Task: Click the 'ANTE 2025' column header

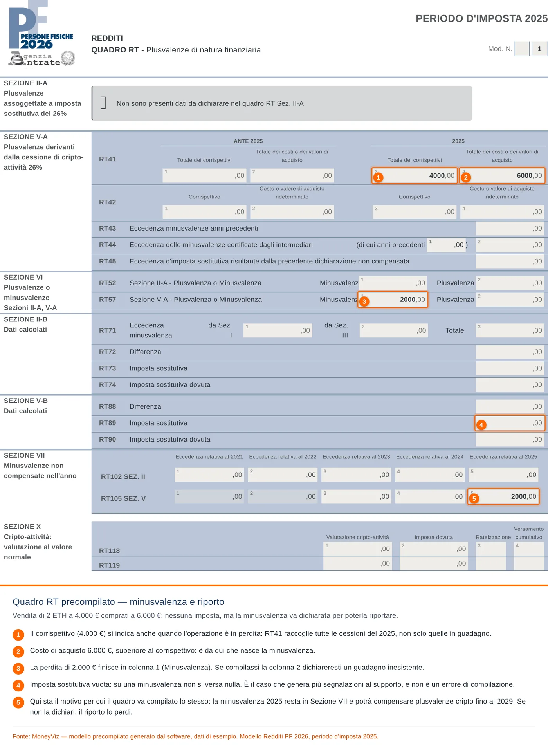Action: coord(248,141)
